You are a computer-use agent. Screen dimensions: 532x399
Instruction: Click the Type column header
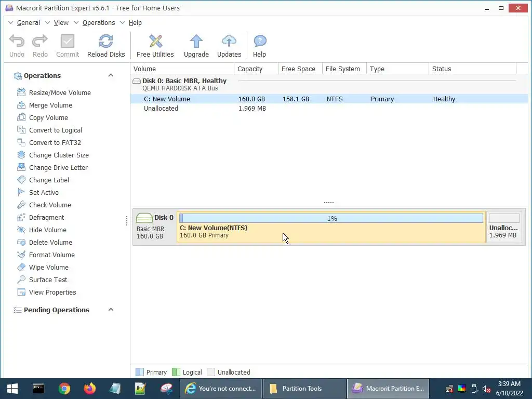[x=397, y=69]
